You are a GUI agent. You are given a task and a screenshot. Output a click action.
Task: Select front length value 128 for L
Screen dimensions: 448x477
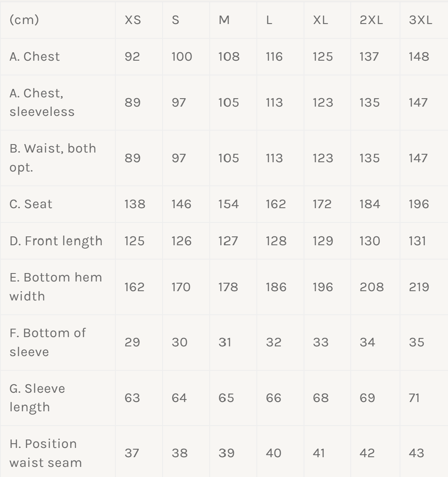pos(276,241)
